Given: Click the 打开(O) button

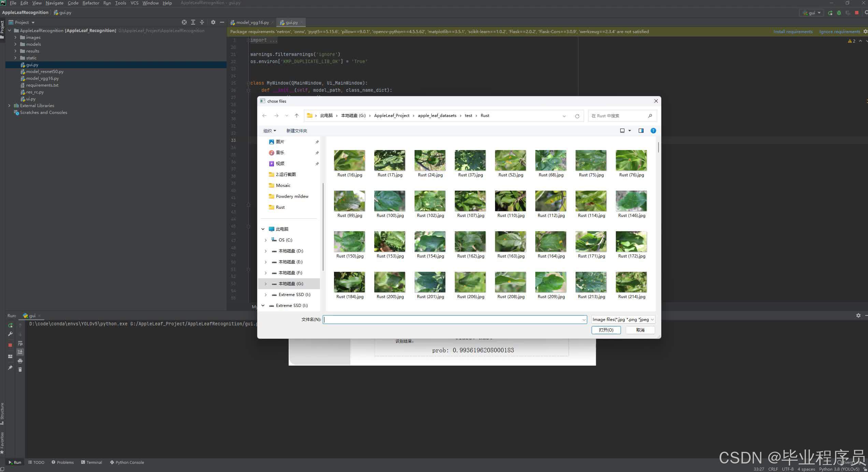Looking at the screenshot, I should 606,330.
